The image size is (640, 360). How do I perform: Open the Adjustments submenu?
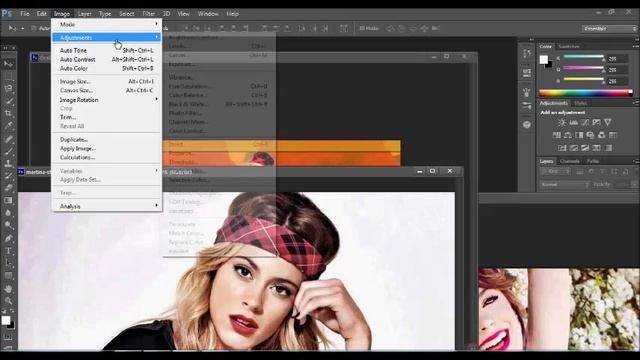[x=107, y=38]
